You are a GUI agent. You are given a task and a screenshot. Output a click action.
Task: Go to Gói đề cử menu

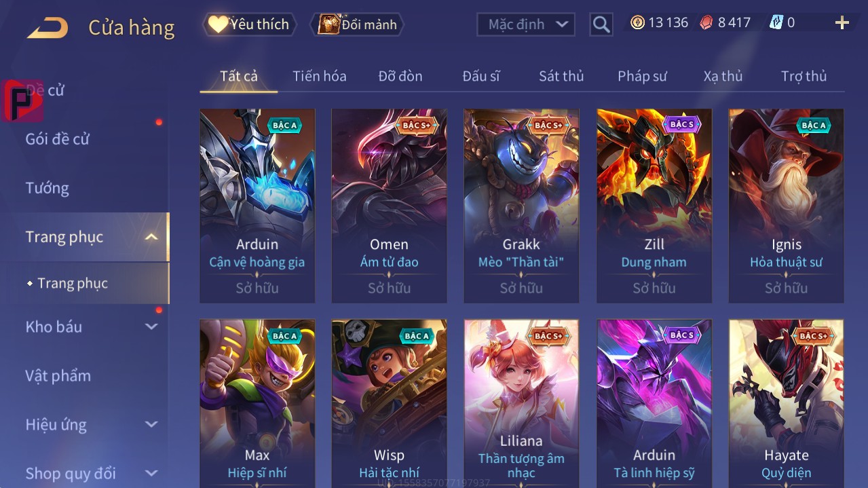(x=57, y=139)
